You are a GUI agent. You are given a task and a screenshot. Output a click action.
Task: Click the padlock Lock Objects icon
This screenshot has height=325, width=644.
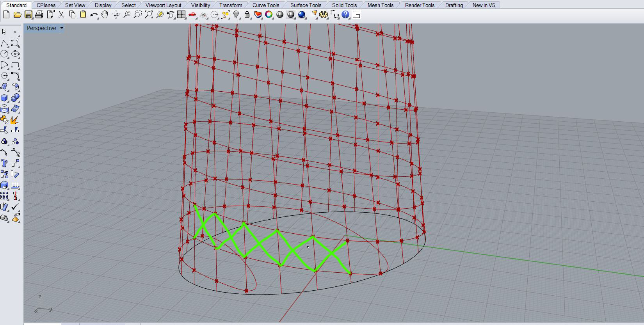point(247,15)
